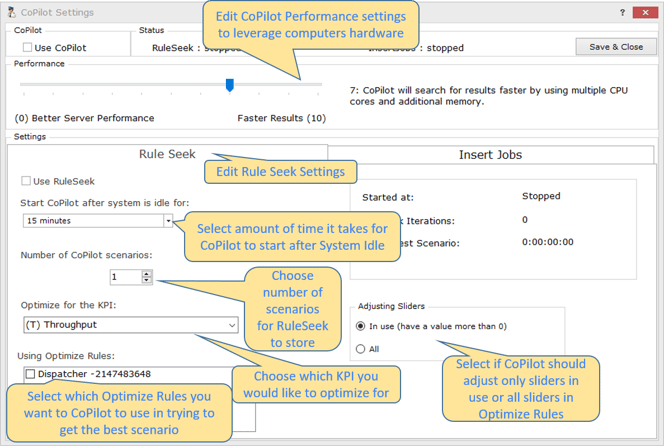Decrease the number of CoPilot scenarios

147,281
